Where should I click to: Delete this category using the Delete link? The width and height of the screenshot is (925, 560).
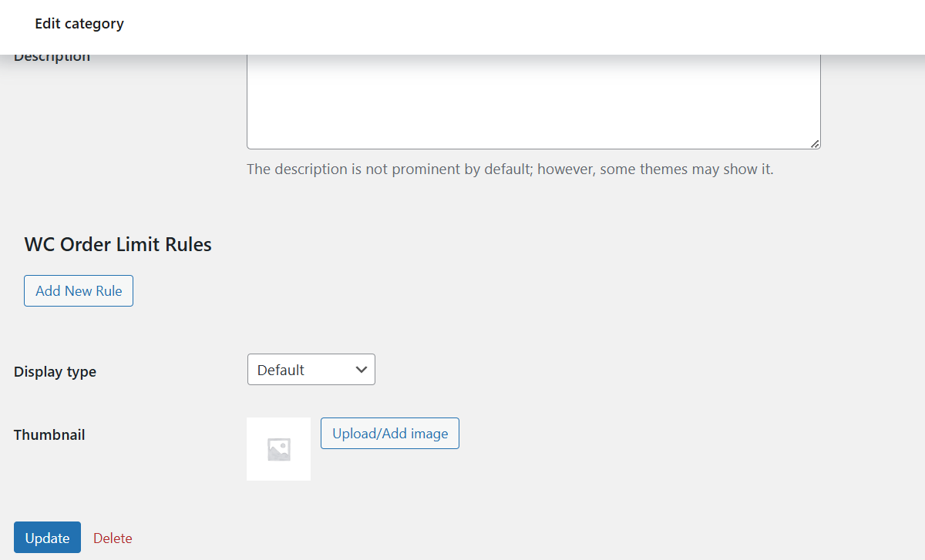point(113,538)
